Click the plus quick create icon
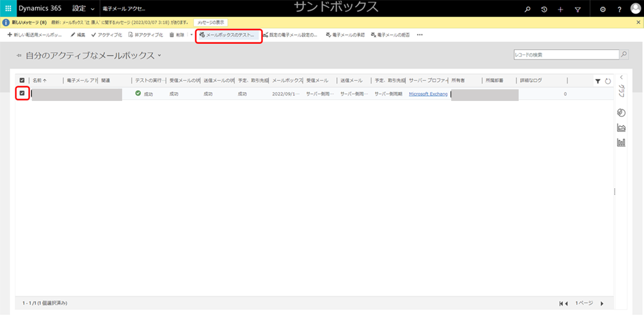Screen dimensions: 644x315 click(x=561, y=9)
